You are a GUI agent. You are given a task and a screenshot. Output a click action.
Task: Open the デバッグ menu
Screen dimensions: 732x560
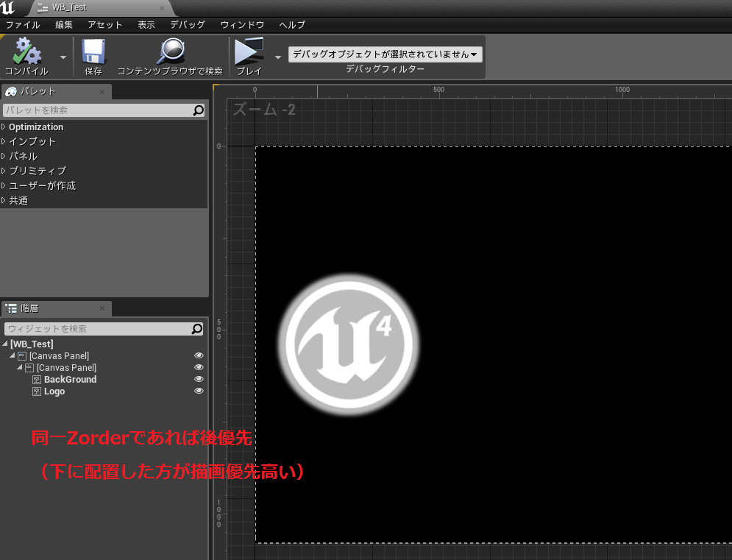coord(187,25)
